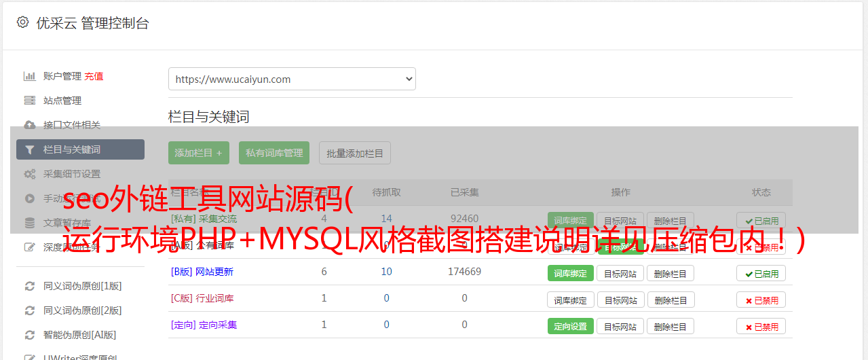Image resolution: width=868 pixels, height=360 pixels.
Task: Click 删除栏目 for the 网站更新 row
Action: 670,273
